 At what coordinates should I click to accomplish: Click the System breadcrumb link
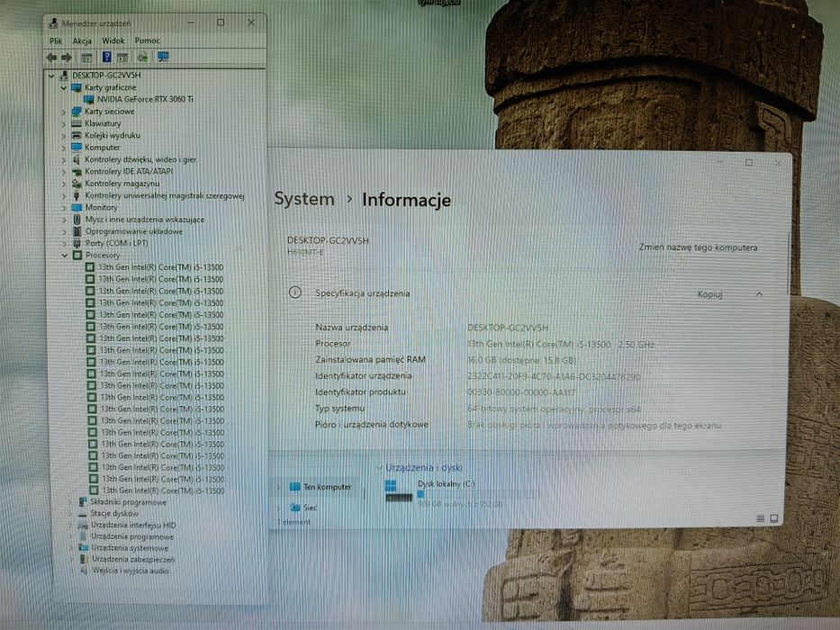coord(304,199)
